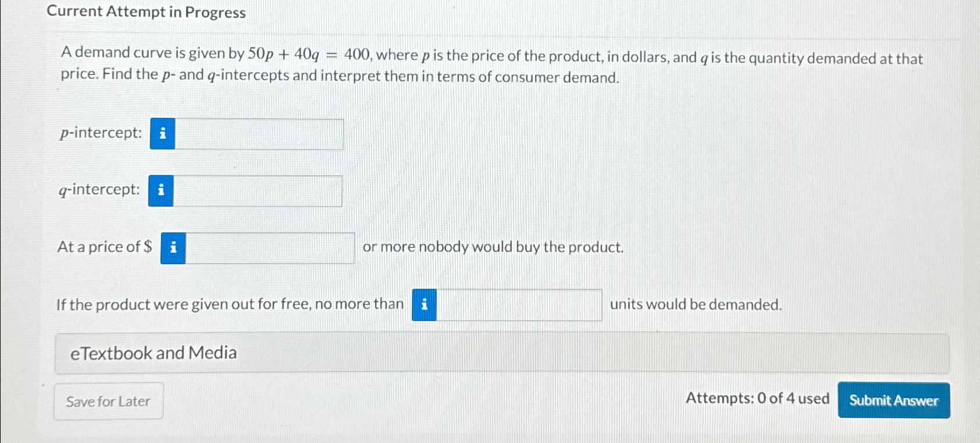
Task: Select the Current Attempt in Progress header
Action: pos(145,12)
